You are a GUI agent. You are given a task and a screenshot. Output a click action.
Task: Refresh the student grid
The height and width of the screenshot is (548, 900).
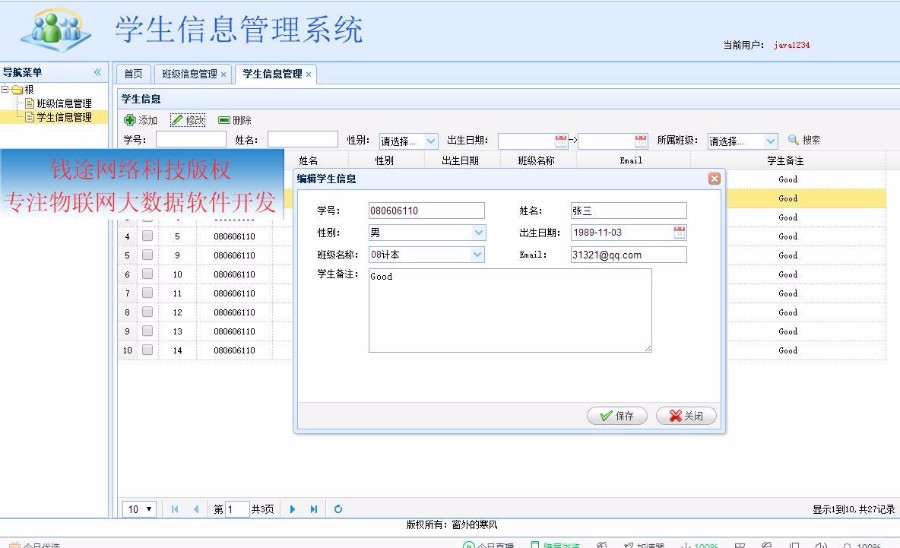[338, 509]
